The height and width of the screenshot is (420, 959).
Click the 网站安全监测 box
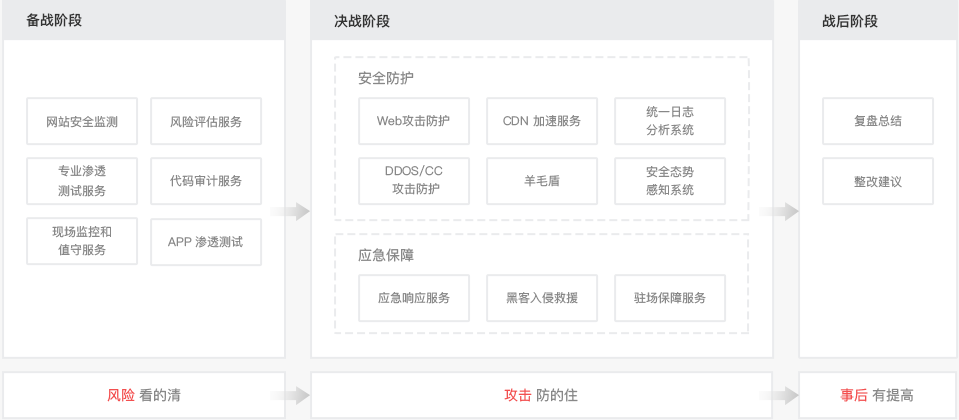click(x=82, y=122)
